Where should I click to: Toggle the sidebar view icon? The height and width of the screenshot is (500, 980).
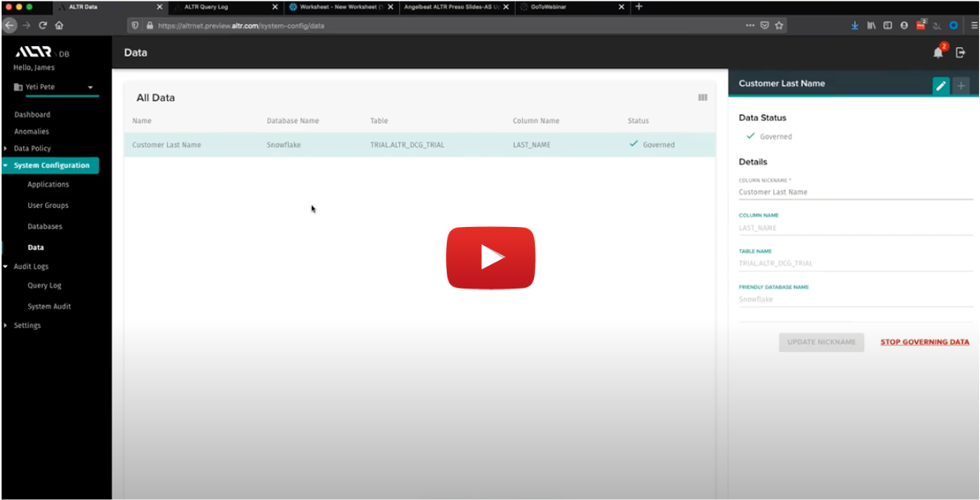[x=888, y=25]
